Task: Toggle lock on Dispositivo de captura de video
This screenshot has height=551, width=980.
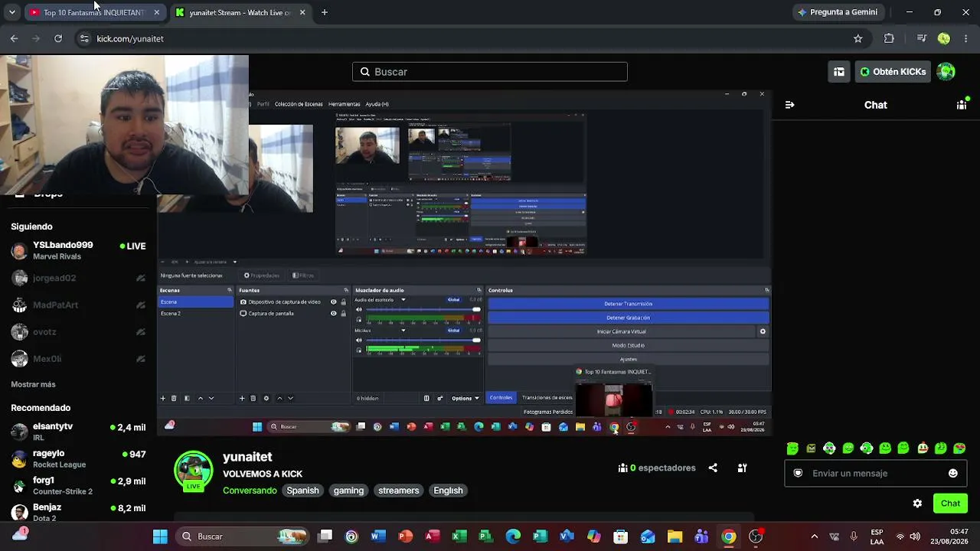Action: pyautogui.click(x=343, y=302)
